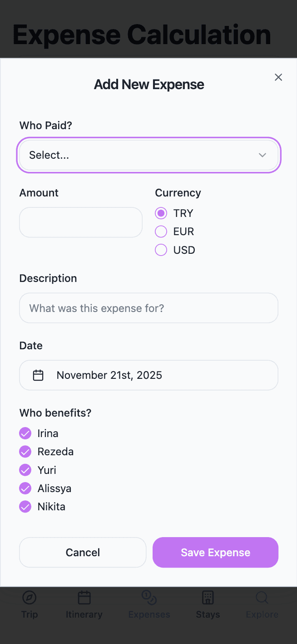297x644 pixels.
Task: Open the date picker showing November 21st, 2025
Action: (x=148, y=375)
